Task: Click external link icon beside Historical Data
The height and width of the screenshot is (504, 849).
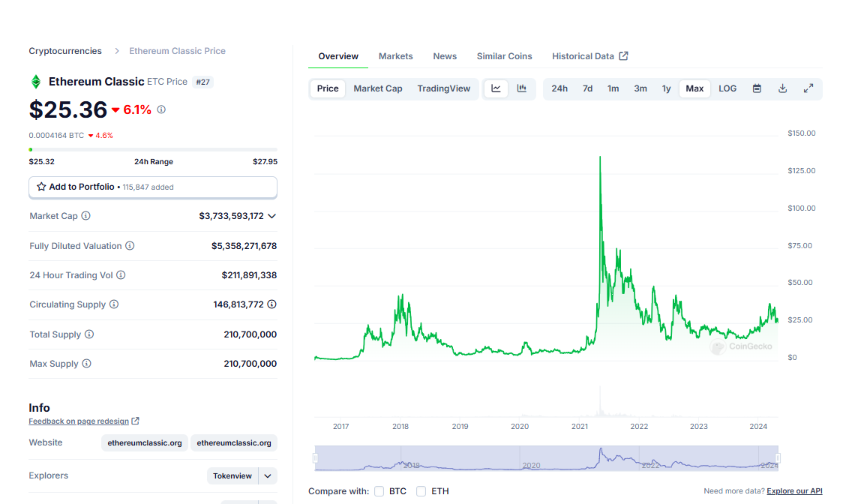Action: [624, 55]
